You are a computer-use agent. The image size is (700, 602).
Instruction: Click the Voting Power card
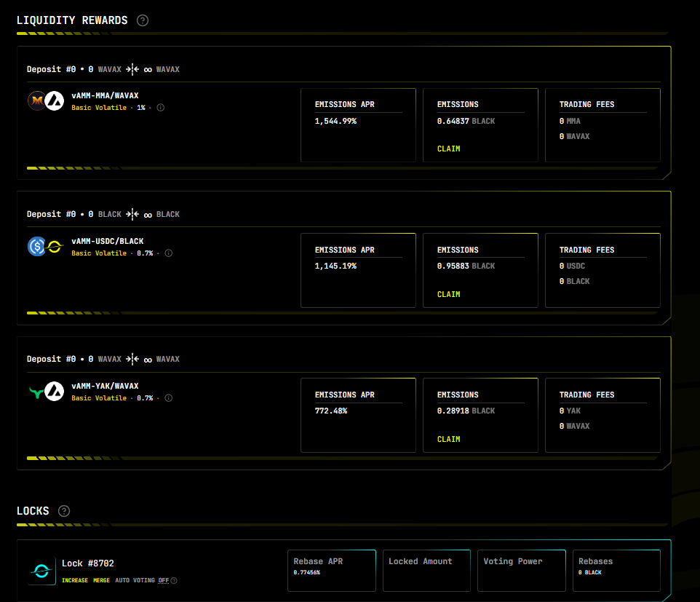click(522, 571)
